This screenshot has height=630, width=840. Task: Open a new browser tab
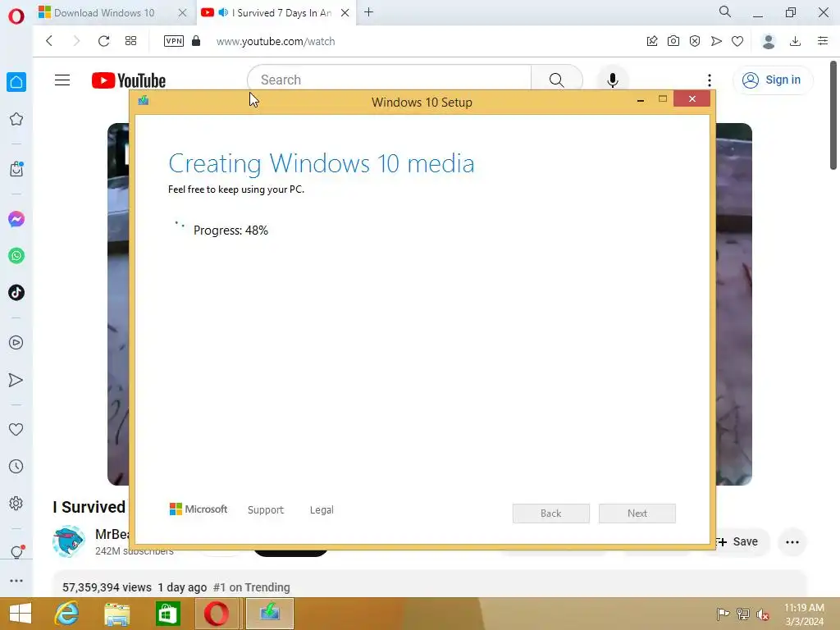[x=368, y=12]
